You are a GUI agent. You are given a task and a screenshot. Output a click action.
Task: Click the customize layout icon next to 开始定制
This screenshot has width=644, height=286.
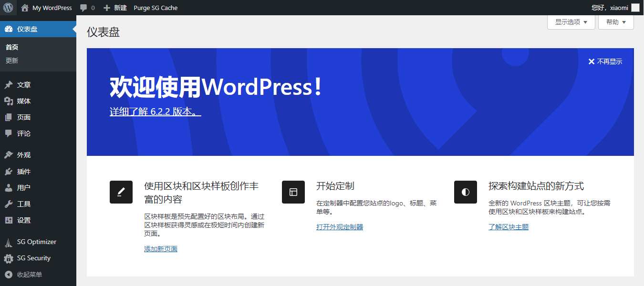coord(293,192)
